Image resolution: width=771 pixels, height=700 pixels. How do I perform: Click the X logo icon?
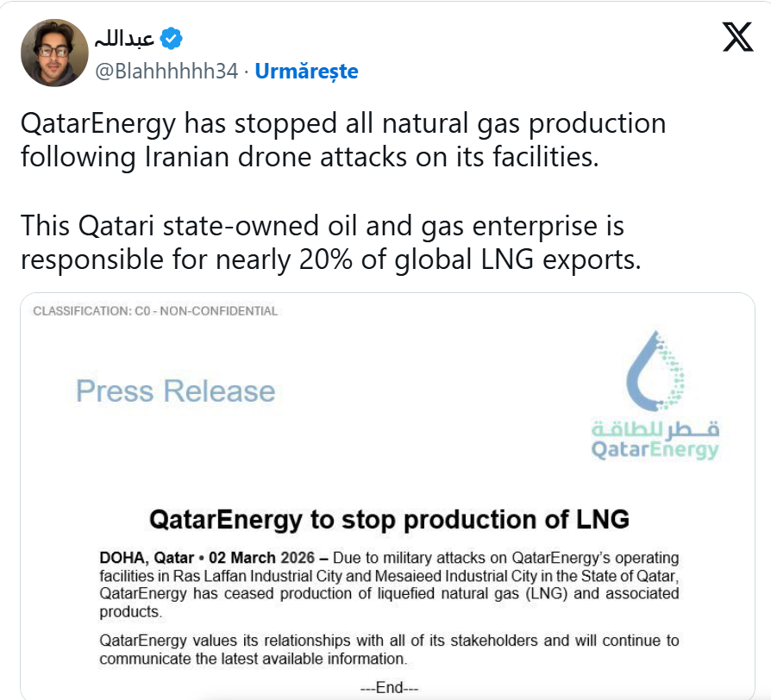pos(737,37)
